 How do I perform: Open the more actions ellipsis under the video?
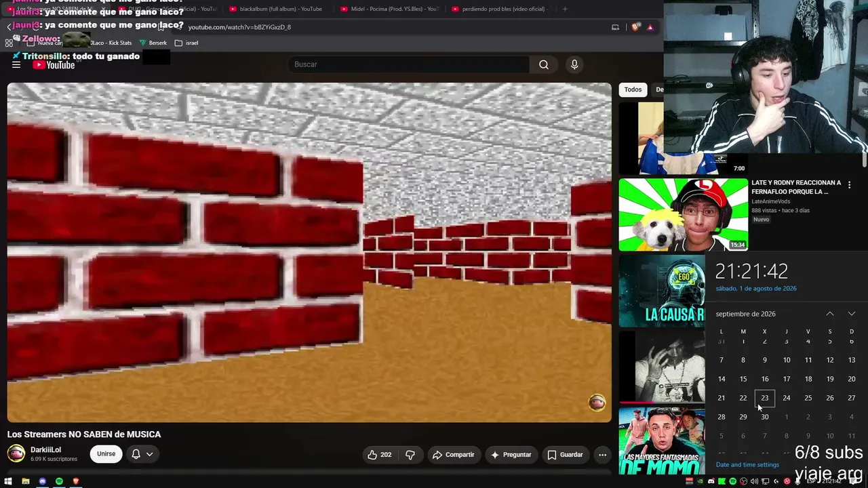(x=602, y=455)
